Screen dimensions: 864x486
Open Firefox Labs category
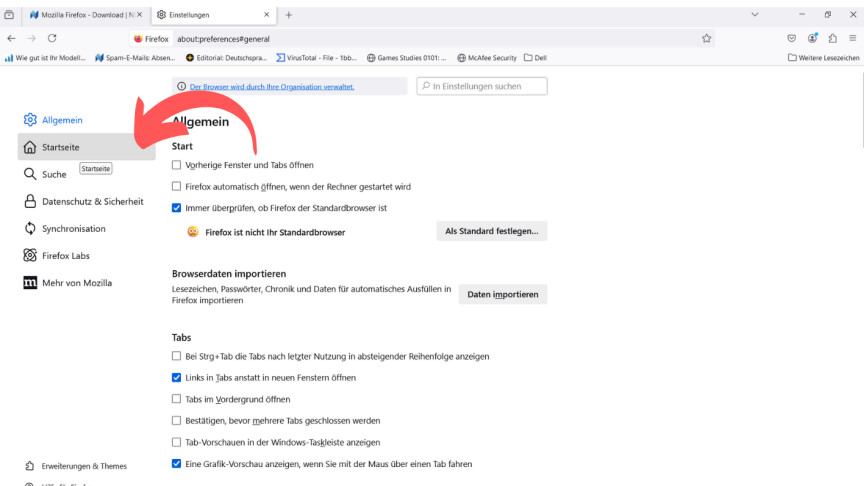coord(87,255)
